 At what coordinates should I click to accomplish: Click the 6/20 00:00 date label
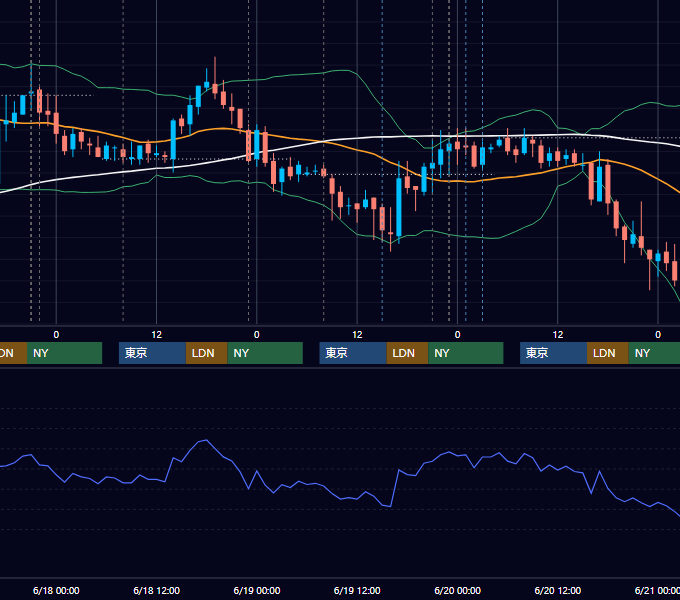[x=458, y=590]
